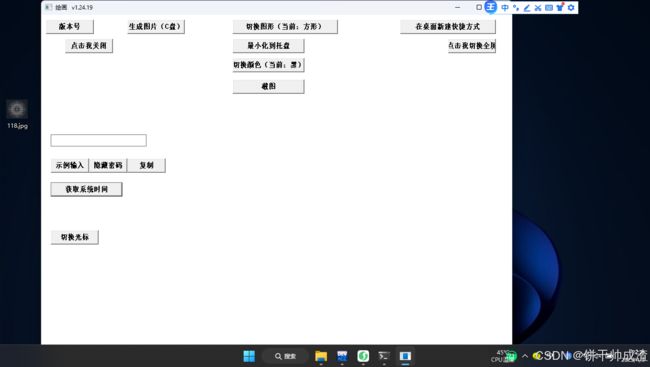Screen dimensions: 650x367
Task: Toggle color with 切换颜色（当前：黑）
Action: pyautogui.click(x=268, y=65)
